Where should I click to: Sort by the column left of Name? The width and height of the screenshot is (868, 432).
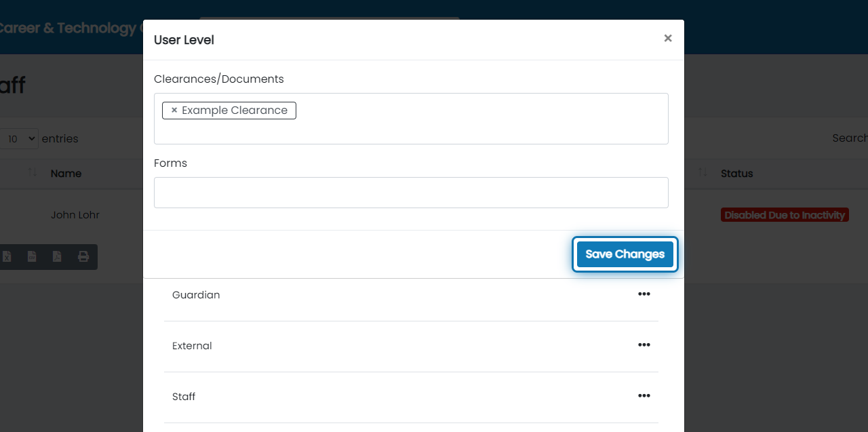[33, 173]
